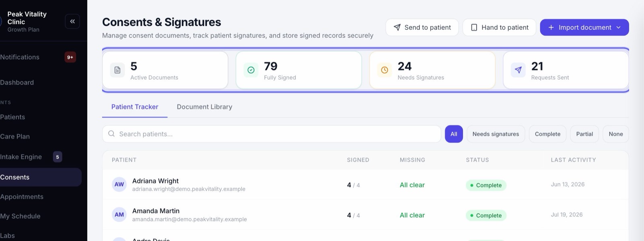The height and width of the screenshot is (241, 644).
Task: Expand the Import document dropdown arrow
Action: coord(619,27)
